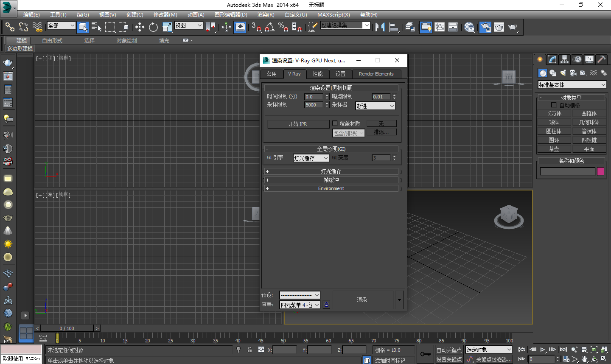Open the Modify panel in the command panel
Screen dimensions: 611x364
552,59
